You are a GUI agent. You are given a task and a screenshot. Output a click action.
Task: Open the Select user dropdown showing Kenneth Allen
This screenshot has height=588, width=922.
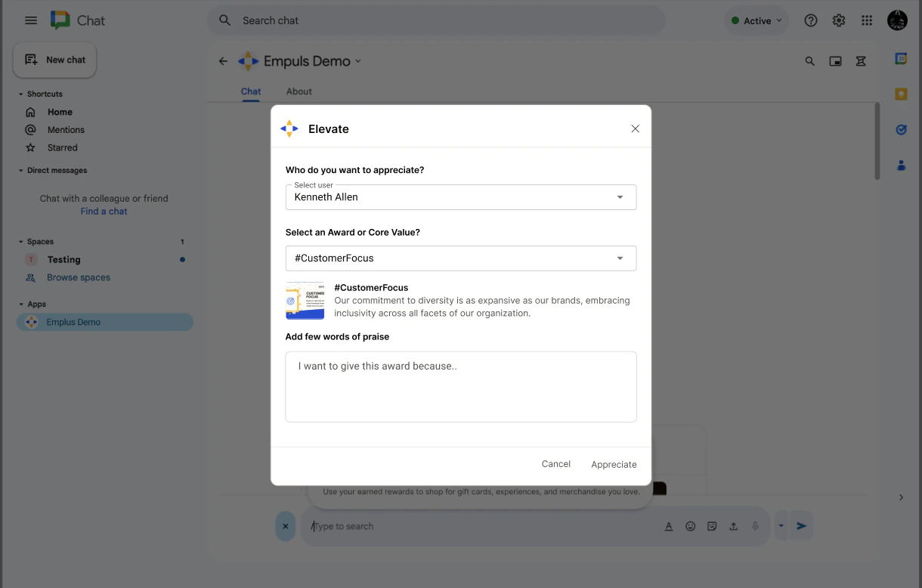click(461, 197)
